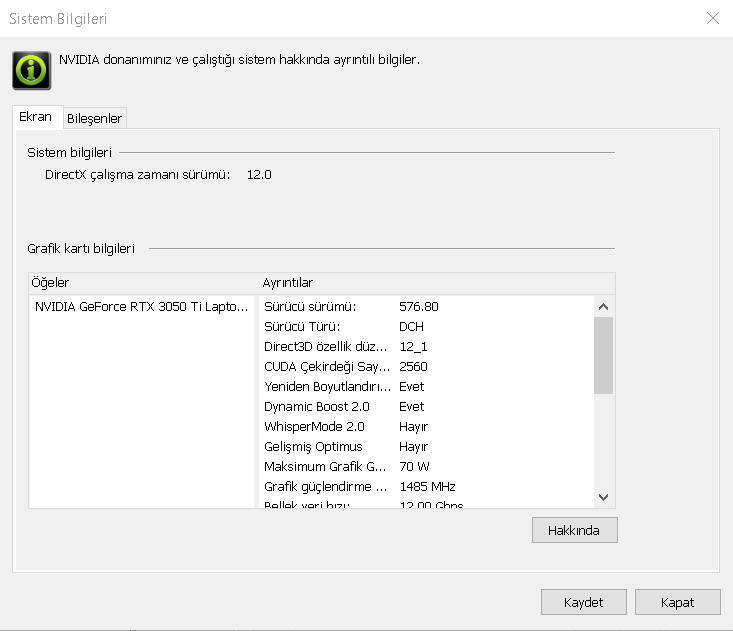Click the 70 W power value
The width and height of the screenshot is (733, 631).
click(414, 467)
